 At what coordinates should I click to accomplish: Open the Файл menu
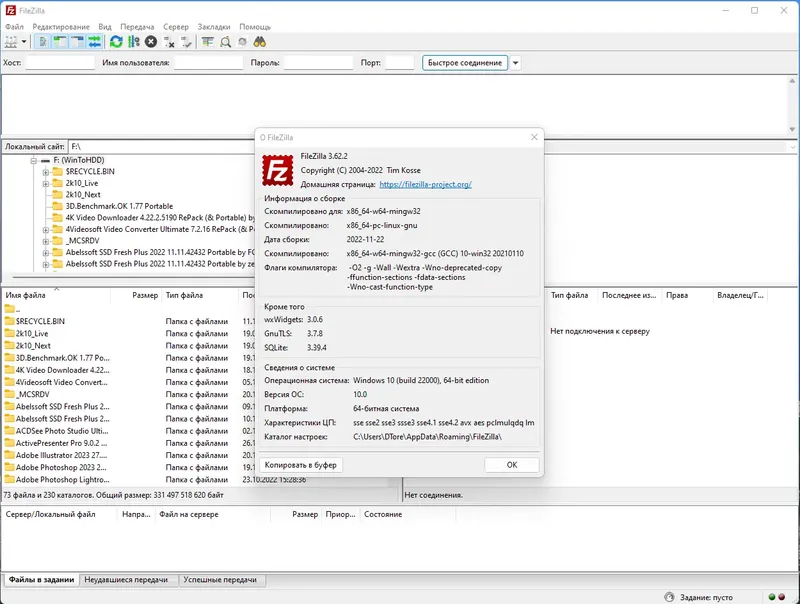click(15, 27)
